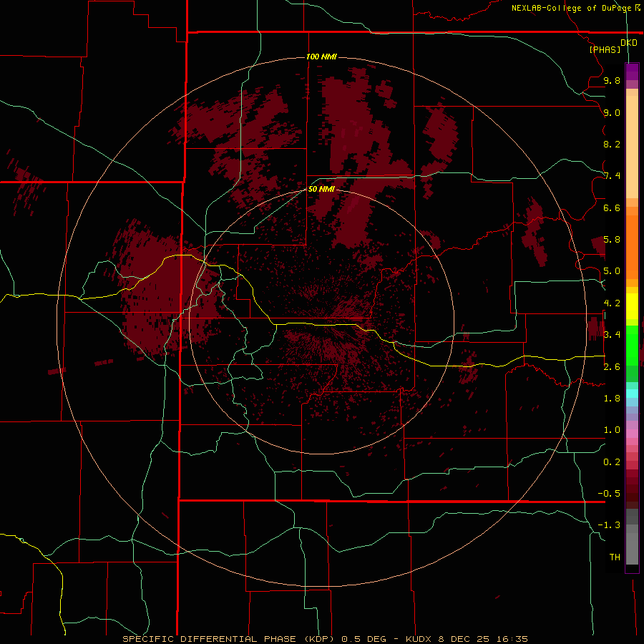Pick the pale peach segment of the color bar

click(632, 148)
